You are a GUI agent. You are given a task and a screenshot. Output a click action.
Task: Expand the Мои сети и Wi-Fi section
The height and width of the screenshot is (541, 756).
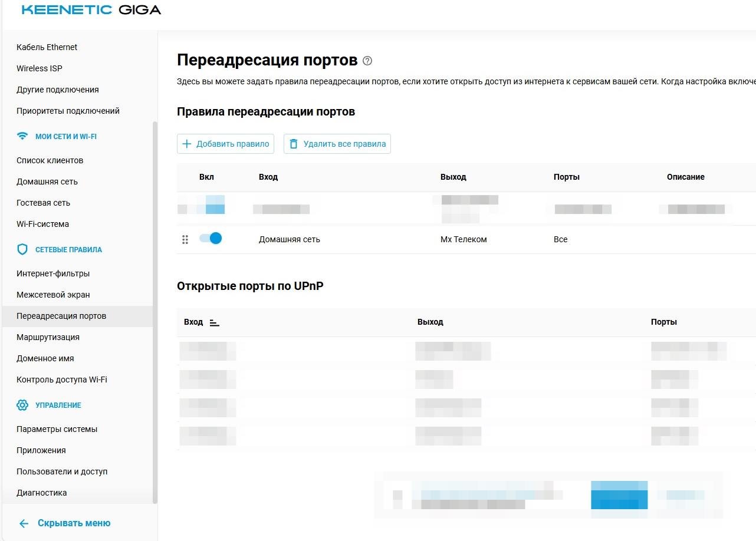point(65,136)
